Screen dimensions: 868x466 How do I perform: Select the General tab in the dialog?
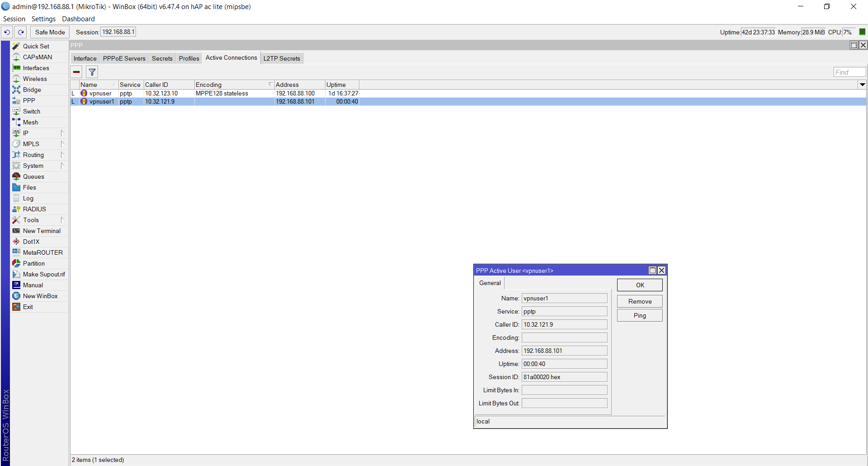point(490,283)
